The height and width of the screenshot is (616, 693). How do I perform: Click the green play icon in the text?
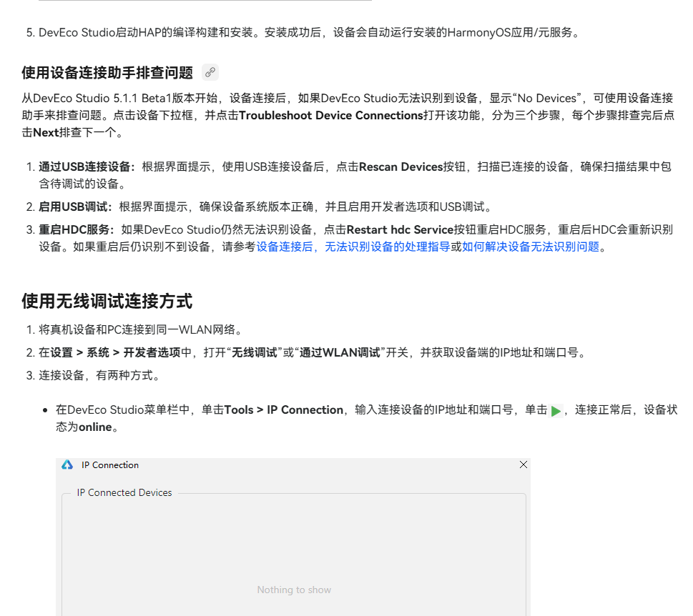[x=556, y=411]
